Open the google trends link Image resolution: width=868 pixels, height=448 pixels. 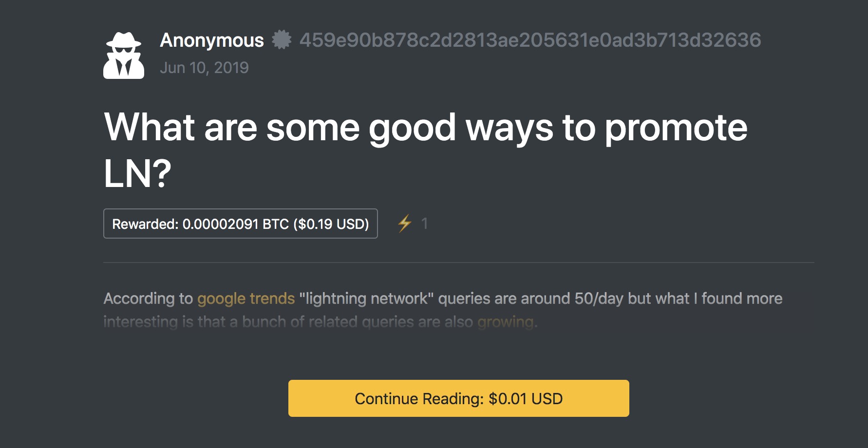[246, 299]
